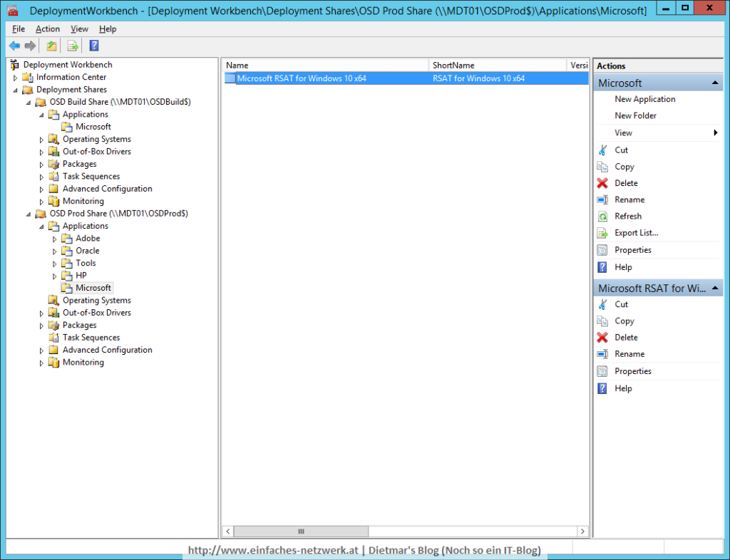Image resolution: width=730 pixels, height=560 pixels.
Task: Click the Export List icon in Actions pane
Action: 602,233
